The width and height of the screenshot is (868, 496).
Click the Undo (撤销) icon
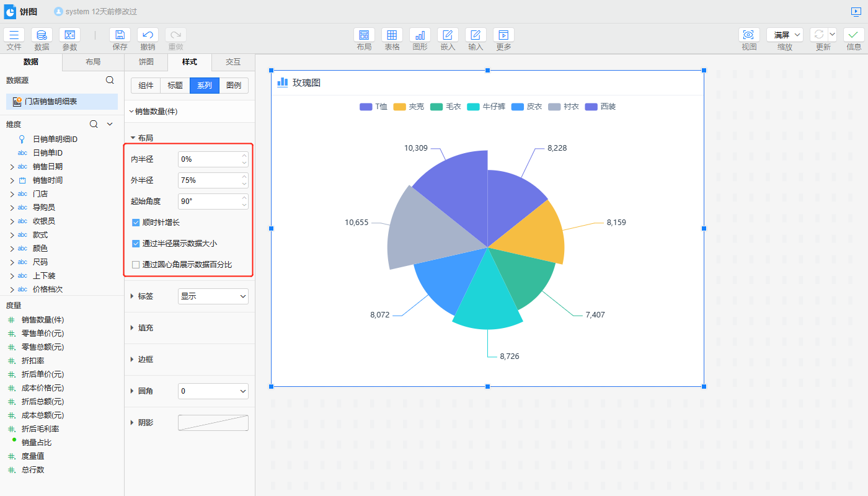click(148, 35)
